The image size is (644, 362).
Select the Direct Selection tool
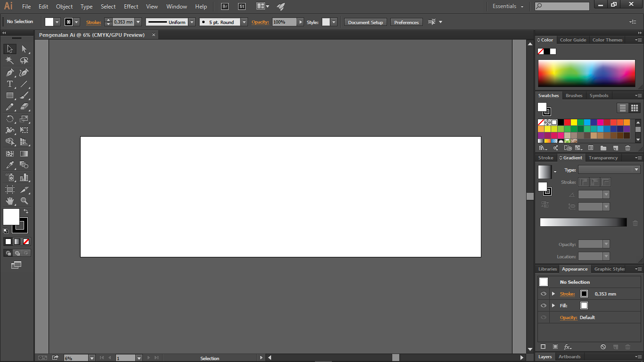pyautogui.click(x=24, y=49)
